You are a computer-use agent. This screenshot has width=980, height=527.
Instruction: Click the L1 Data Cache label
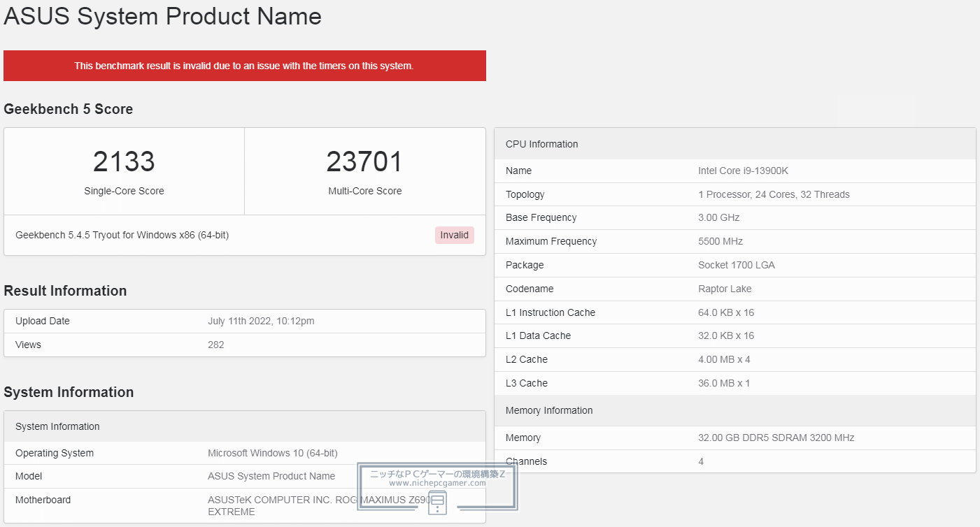click(x=539, y=335)
